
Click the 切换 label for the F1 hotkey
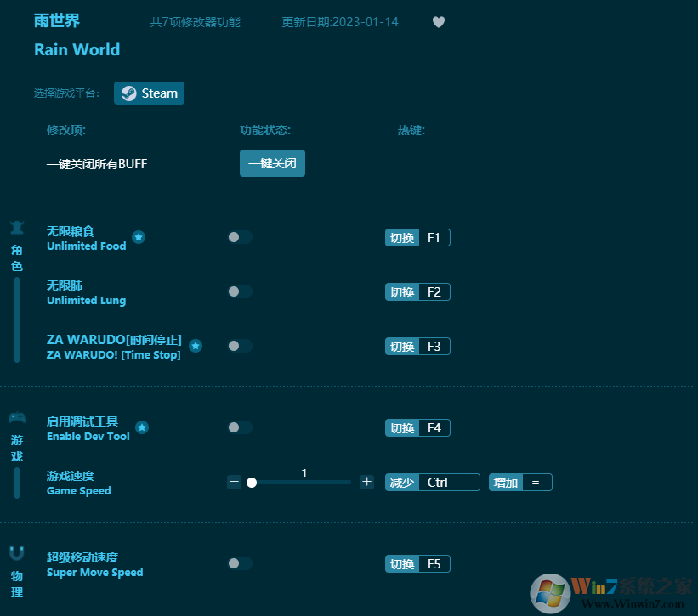tap(402, 238)
